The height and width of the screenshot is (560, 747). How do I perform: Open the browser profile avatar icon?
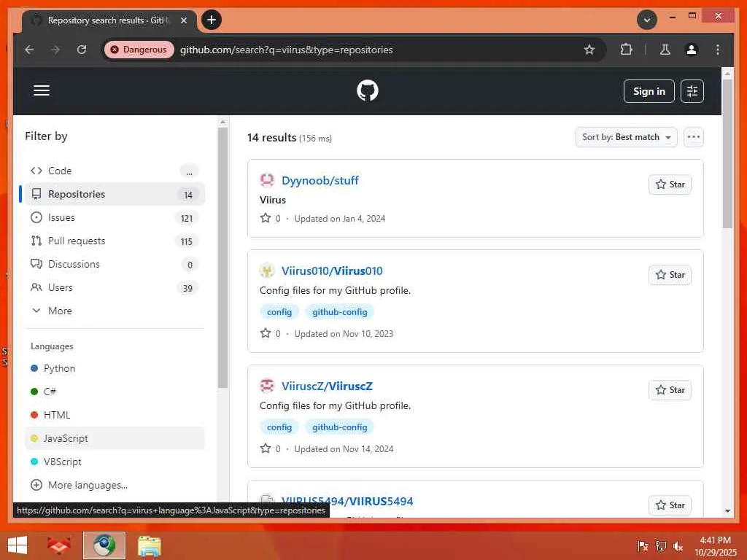692,50
